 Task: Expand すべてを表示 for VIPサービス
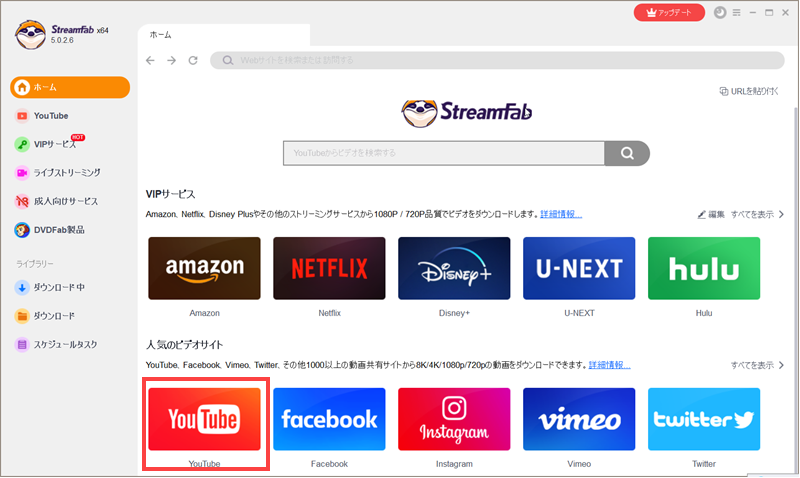point(757,214)
